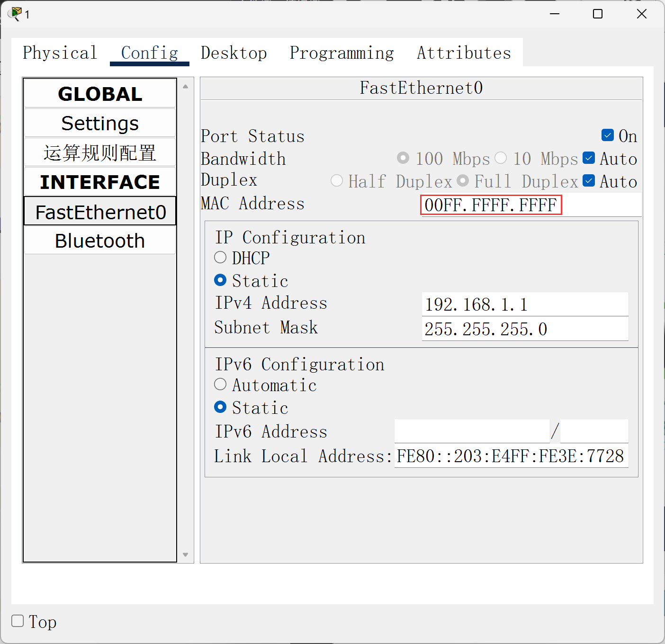Image resolution: width=665 pixels, height=644 pixels.
Task: Uncheck the Duplex Auto checkbox
Action: coord(589,181)
